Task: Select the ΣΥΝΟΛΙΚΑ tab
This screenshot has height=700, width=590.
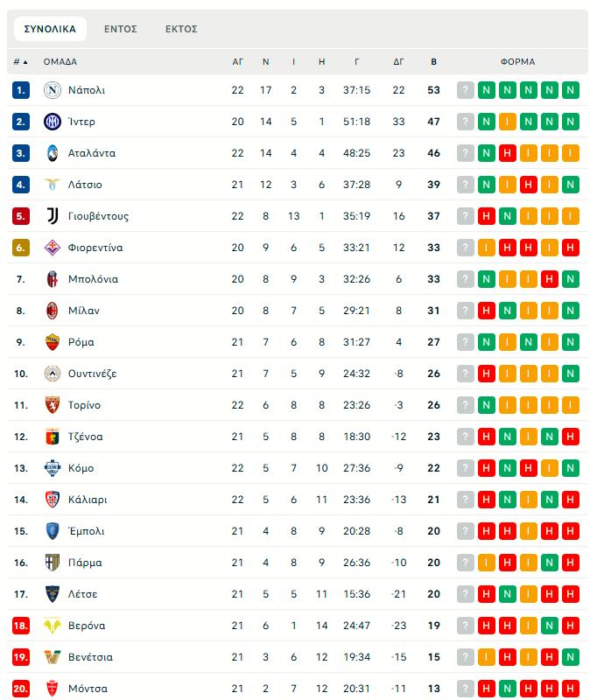Action: tap(50, 29)
